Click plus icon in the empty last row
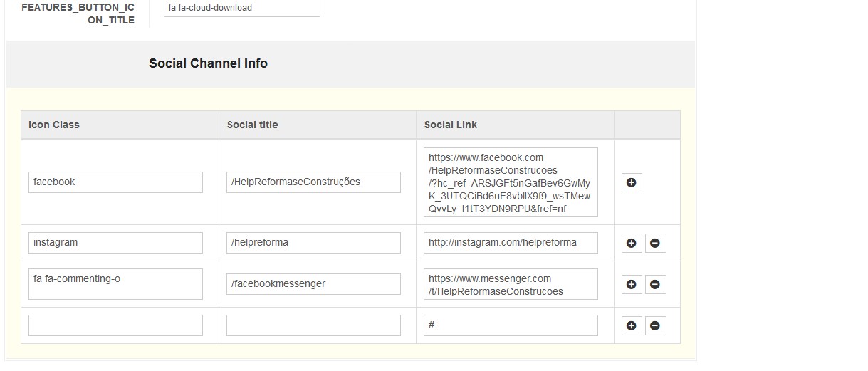Screen dimensions: 868x371 click(x=631, y=326)
